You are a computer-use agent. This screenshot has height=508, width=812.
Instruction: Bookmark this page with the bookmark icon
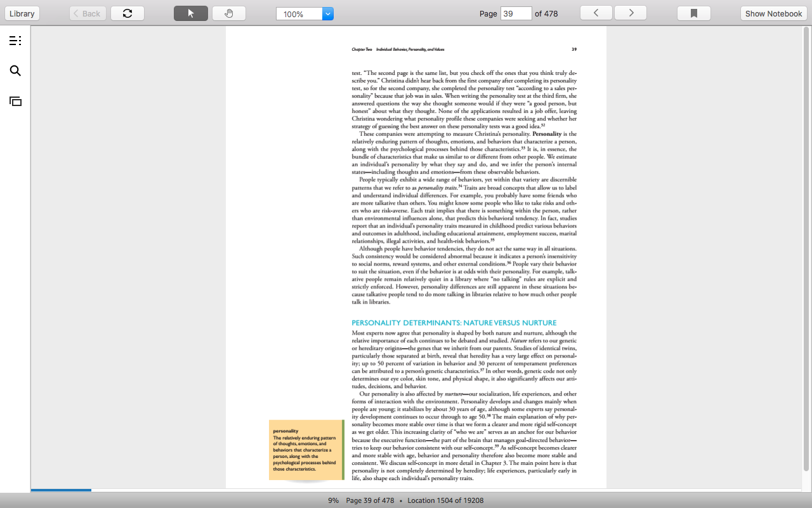click(x=694, y=13)
